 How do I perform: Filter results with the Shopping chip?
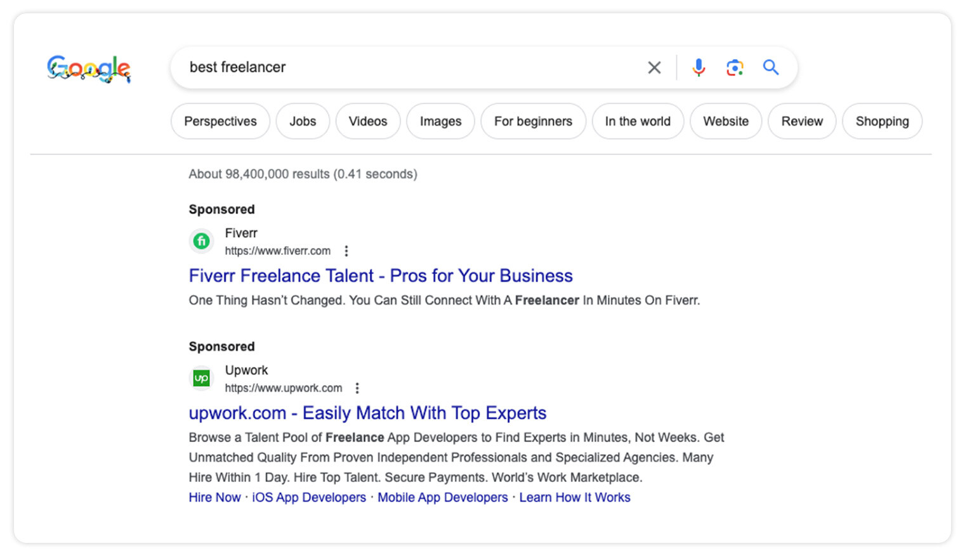882,121
